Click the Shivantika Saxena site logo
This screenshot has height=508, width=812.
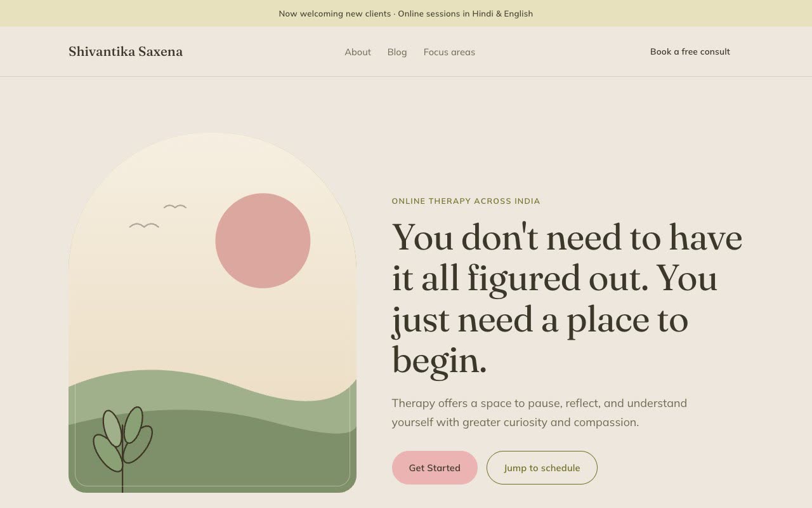click(126, 51)
